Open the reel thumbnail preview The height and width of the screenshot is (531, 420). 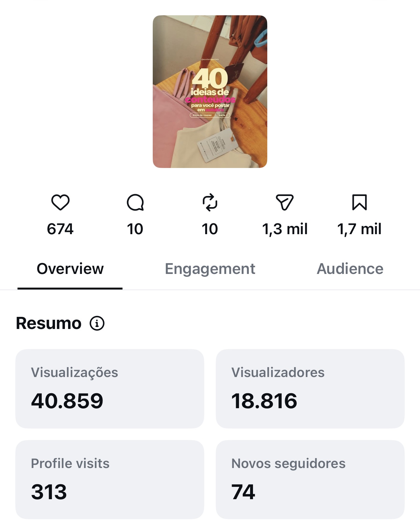210,92
